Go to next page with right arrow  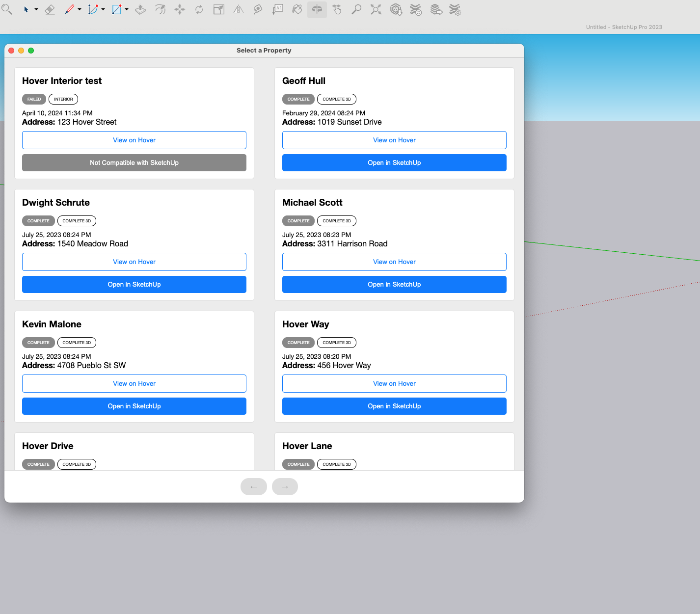point(285,487)
